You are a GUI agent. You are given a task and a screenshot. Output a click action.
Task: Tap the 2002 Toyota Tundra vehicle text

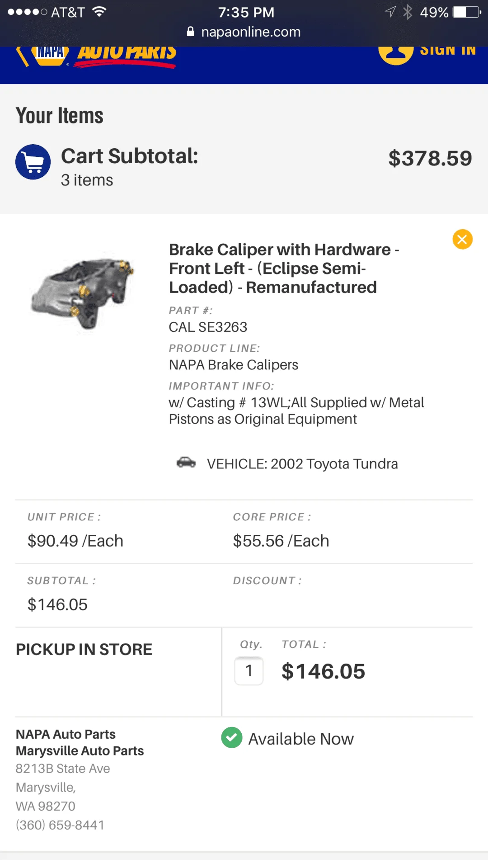pos(302,464)
